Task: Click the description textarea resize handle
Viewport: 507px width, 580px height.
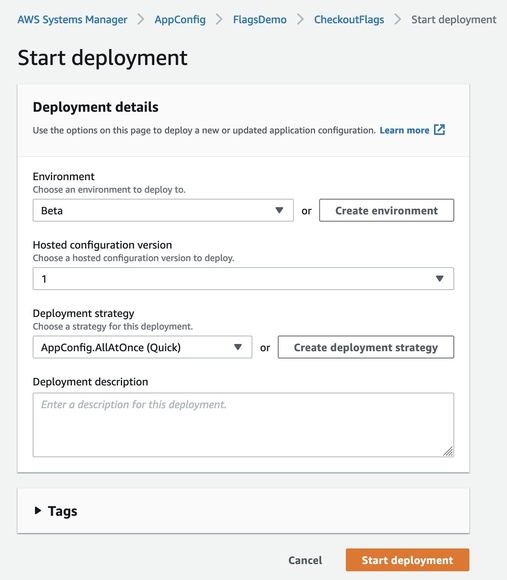Action: [448, 451]
